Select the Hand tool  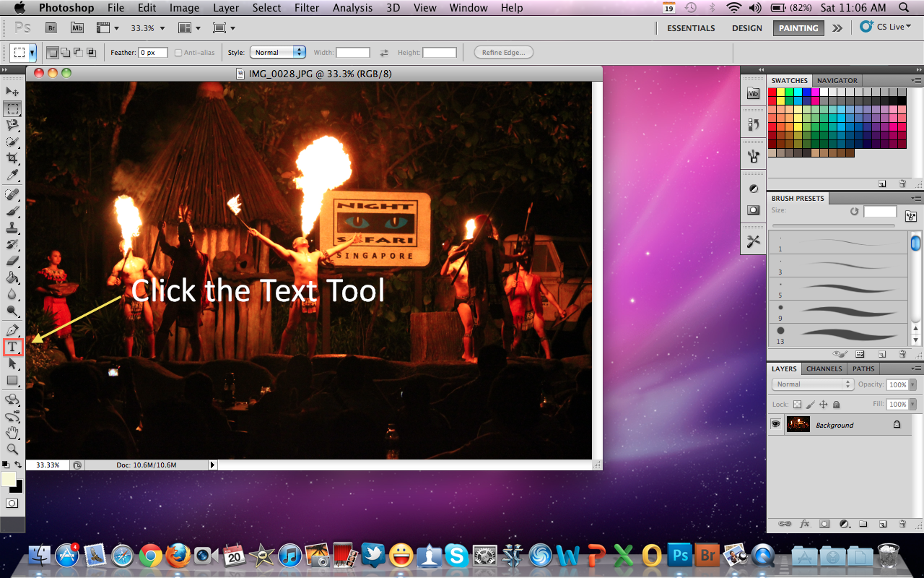(x=12, y=433)
